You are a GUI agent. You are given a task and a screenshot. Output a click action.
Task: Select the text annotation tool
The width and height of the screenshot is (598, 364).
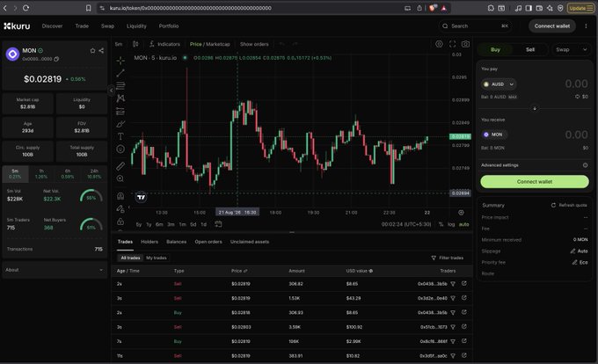[x=120, y=136]
